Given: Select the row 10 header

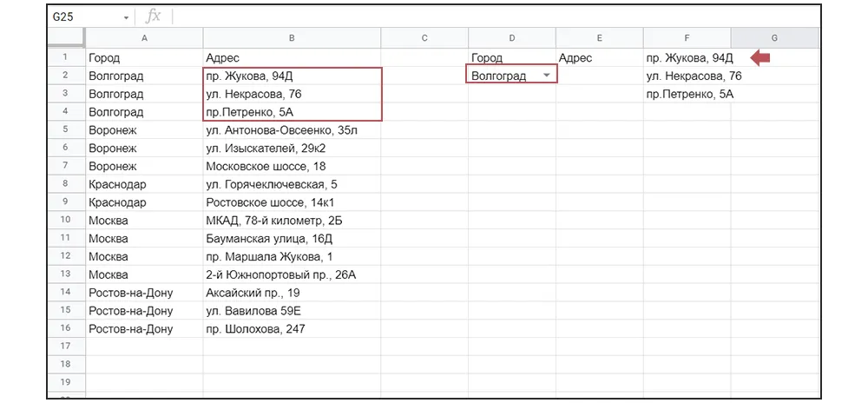Looking at the screenshot, I should pos(66,221).
